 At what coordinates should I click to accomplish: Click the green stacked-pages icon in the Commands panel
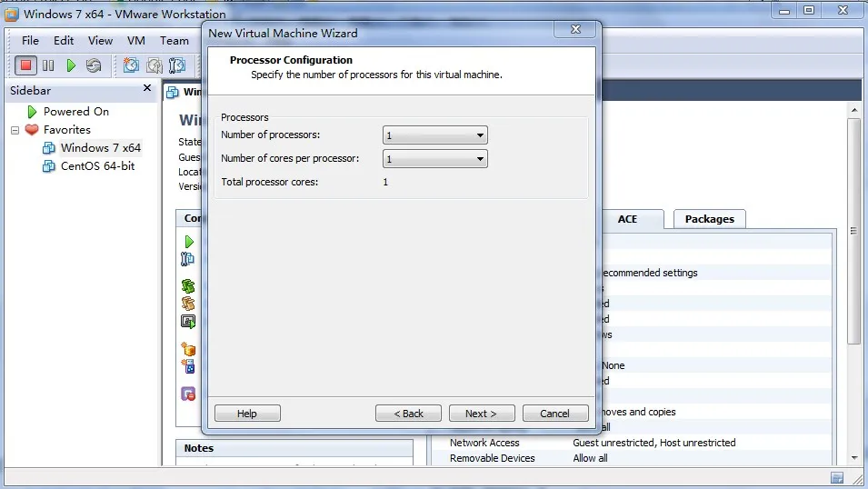point(188,285)
